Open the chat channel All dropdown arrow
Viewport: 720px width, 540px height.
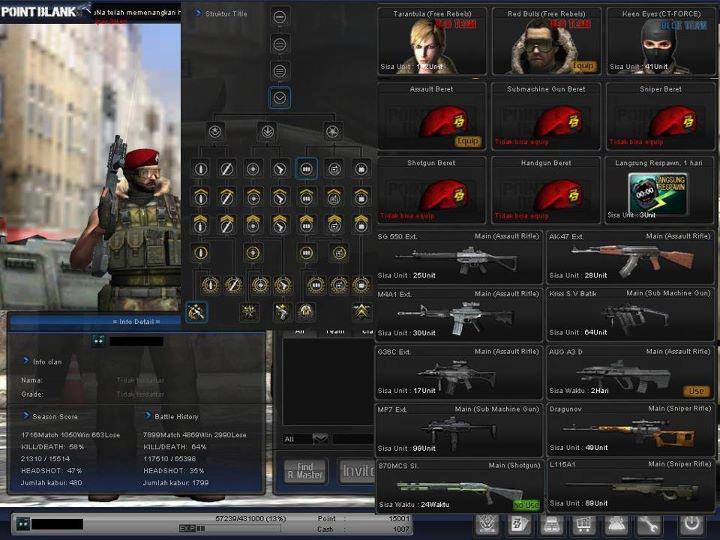(321, 439)
